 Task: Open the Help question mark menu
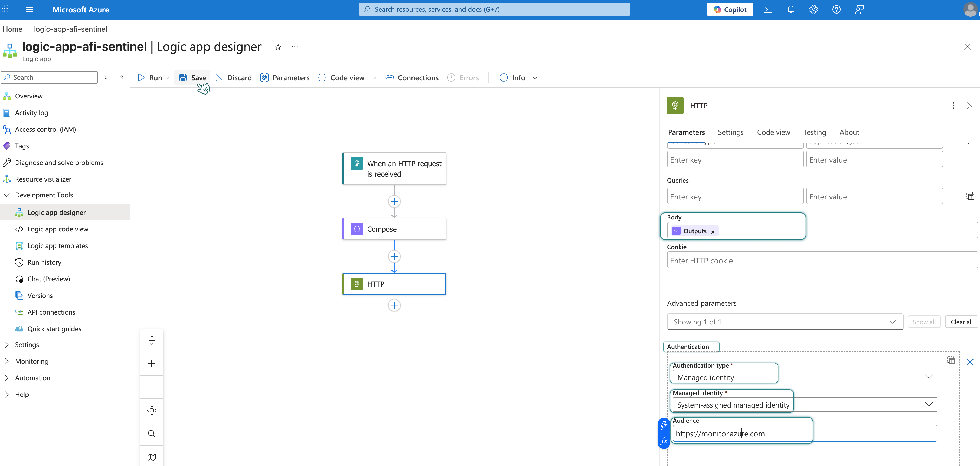[836, 10]
